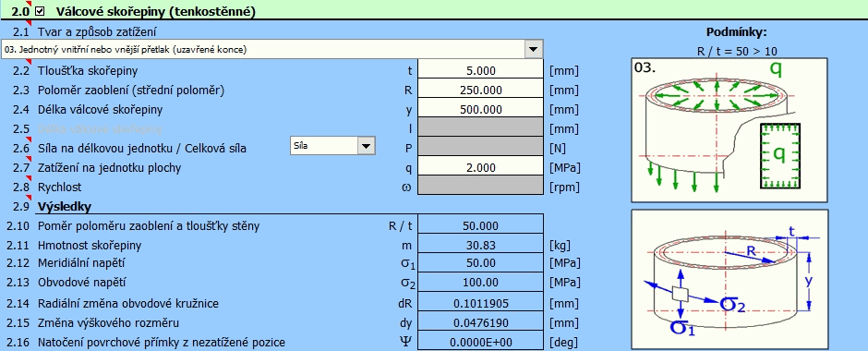Click the Tvar a způsob zatížení label
This screenshot has height=351, width=868.
(96, 31)
